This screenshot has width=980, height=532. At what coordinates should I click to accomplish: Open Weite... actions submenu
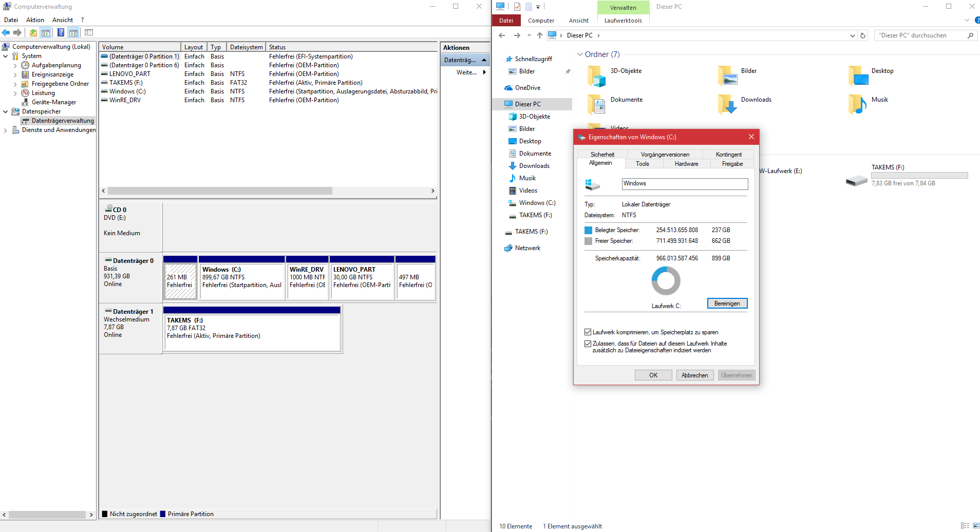tap(471, 72)
